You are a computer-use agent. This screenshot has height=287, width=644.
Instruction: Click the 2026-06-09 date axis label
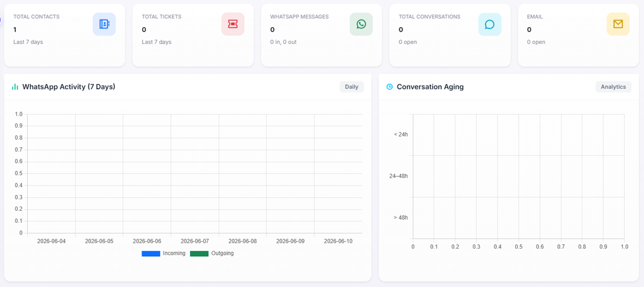coord(291,241)
